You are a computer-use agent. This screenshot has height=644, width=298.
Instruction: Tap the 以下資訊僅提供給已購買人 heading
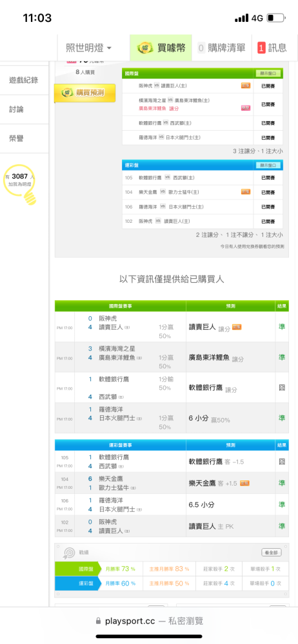click(x=172, y=279)
